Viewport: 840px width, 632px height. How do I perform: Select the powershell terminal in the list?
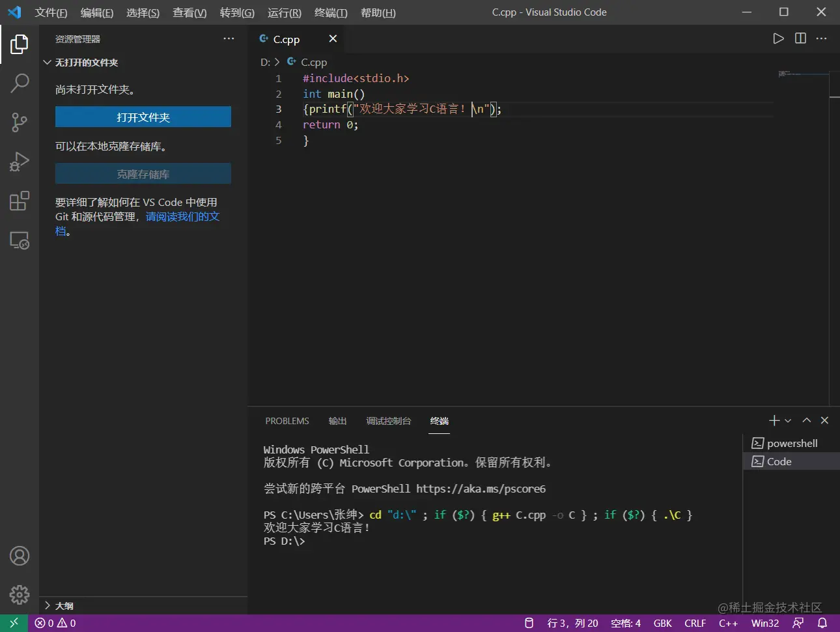791,443
